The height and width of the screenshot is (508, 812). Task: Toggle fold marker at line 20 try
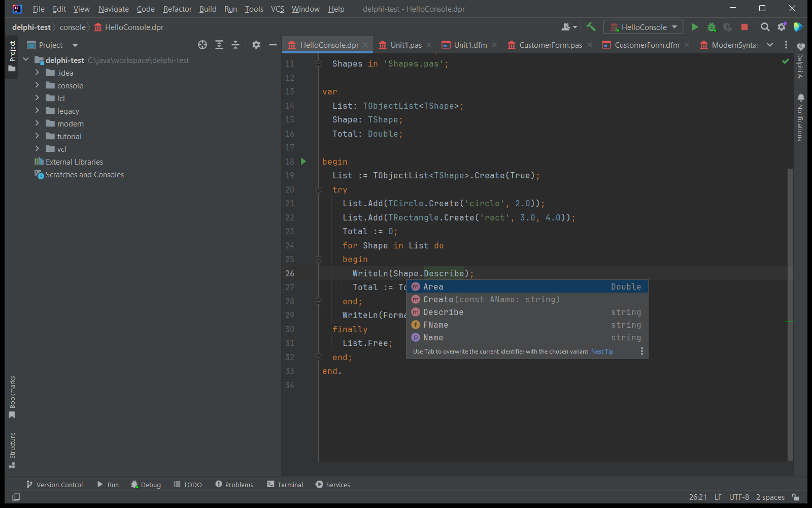click(x=318, y=189)
